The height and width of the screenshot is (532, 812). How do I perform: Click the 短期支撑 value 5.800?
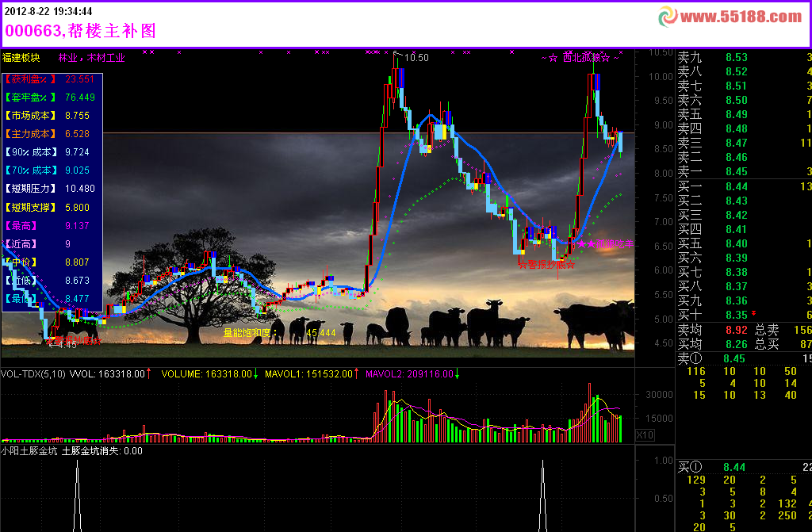[77, 207]
